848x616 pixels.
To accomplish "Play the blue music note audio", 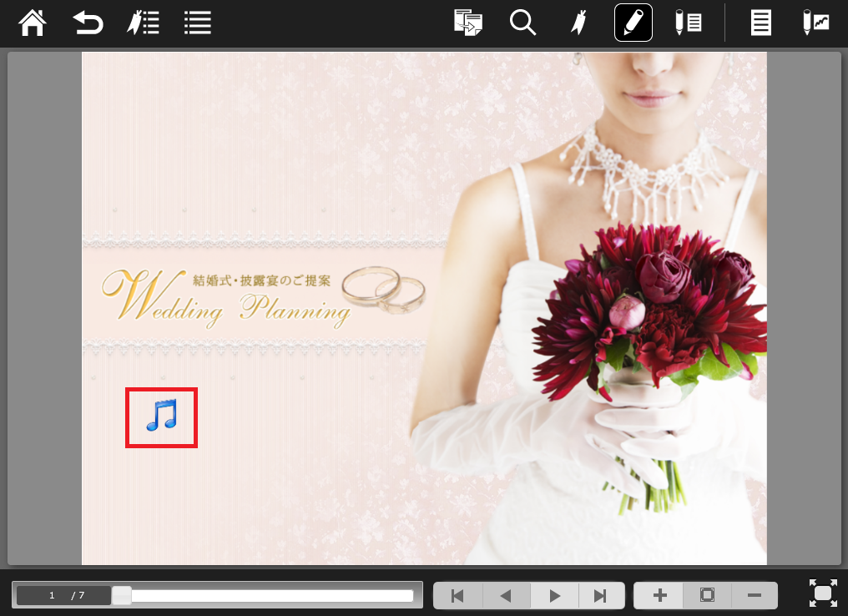I will point(161,417).
